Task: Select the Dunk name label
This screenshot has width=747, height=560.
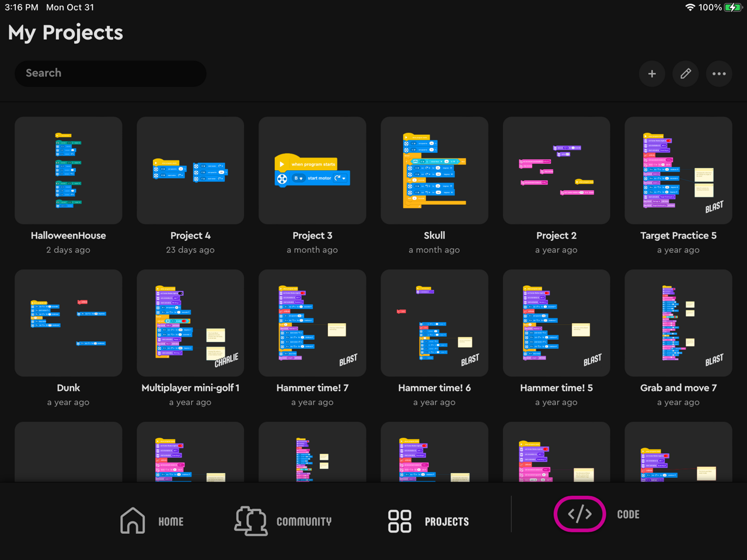Action: click(68, 388)
